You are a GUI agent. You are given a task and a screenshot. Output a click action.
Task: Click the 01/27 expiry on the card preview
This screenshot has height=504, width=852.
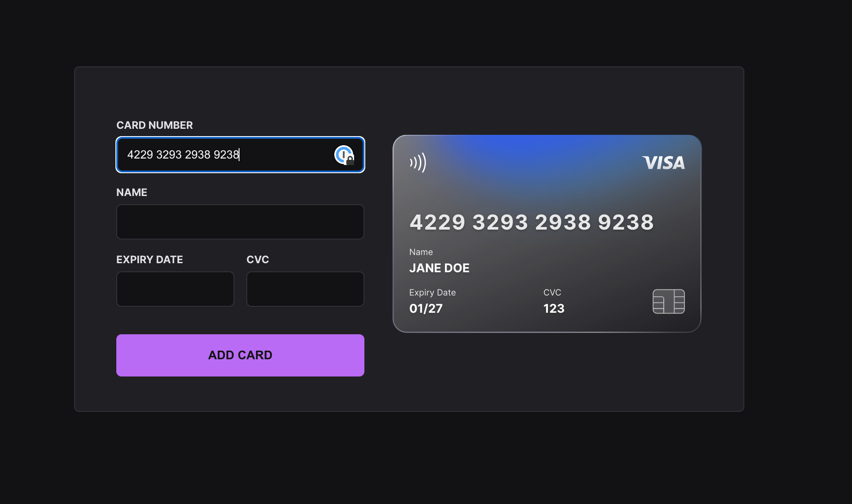(426, 308)
